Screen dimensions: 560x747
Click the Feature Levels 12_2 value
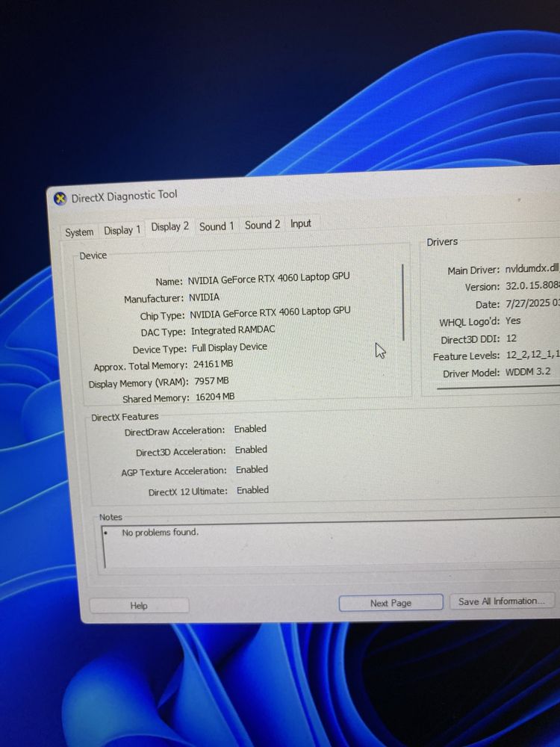[x=532, y=355]
